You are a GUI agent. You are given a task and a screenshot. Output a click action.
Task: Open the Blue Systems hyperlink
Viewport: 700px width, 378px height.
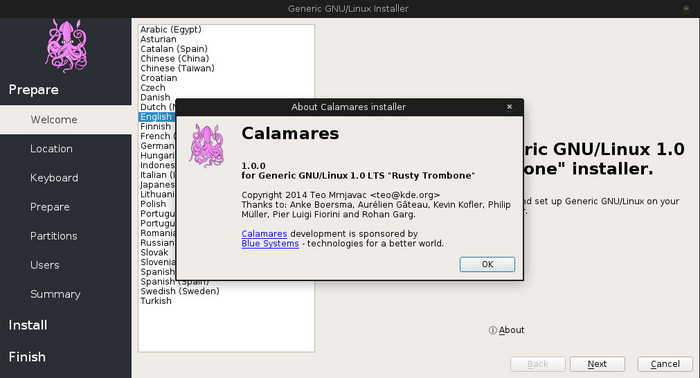(x=270, y=244)
